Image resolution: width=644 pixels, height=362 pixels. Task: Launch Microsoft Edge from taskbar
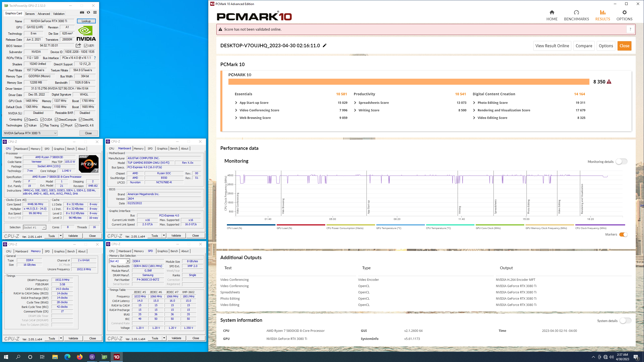(67, 357)
